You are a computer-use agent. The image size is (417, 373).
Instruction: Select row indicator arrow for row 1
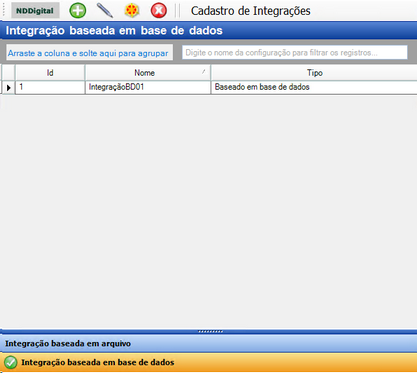[x=8, y=88]
